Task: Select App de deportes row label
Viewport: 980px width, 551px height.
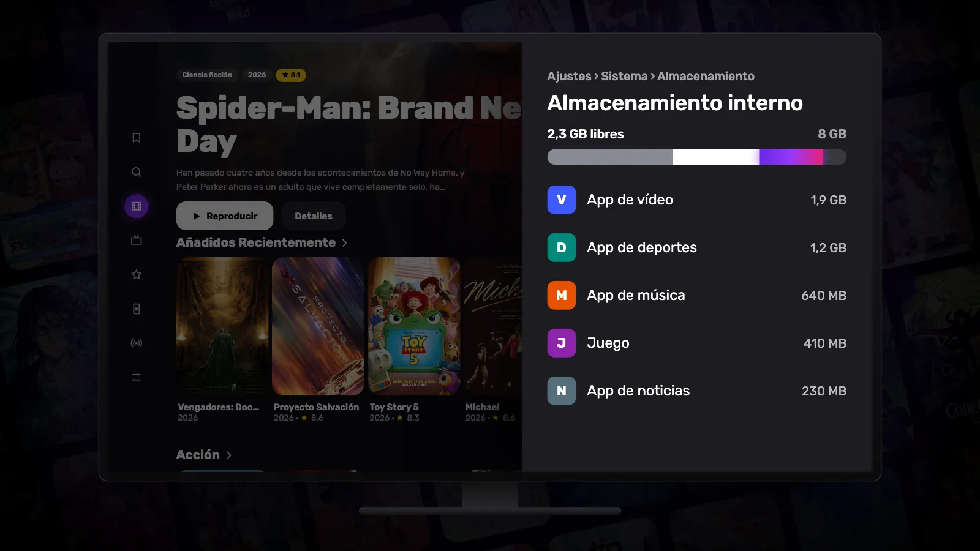Action: tap(642, 247)
